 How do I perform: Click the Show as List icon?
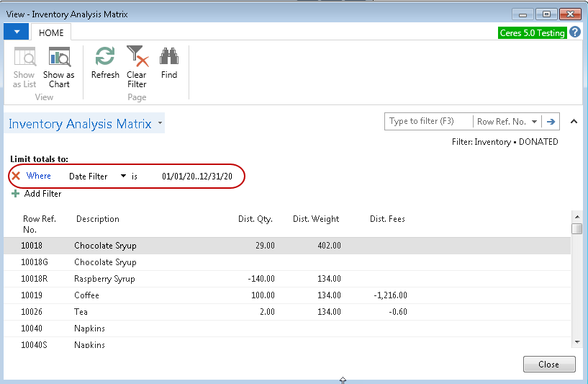24,57
